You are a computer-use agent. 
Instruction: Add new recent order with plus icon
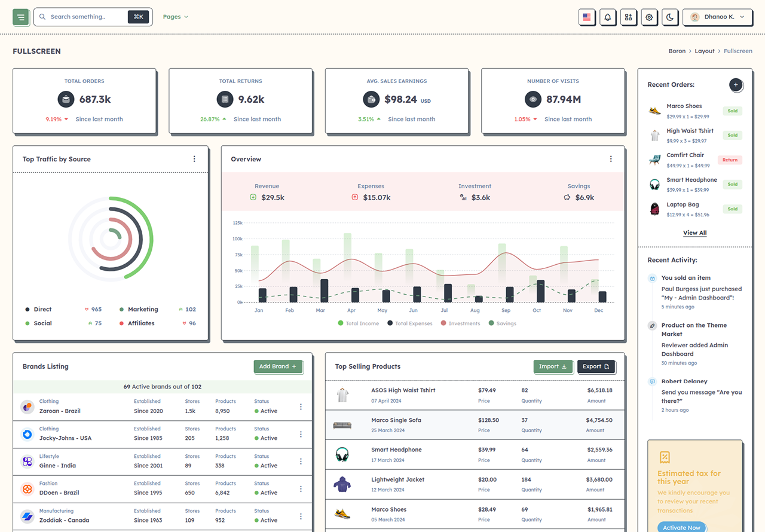pos(736,85)
